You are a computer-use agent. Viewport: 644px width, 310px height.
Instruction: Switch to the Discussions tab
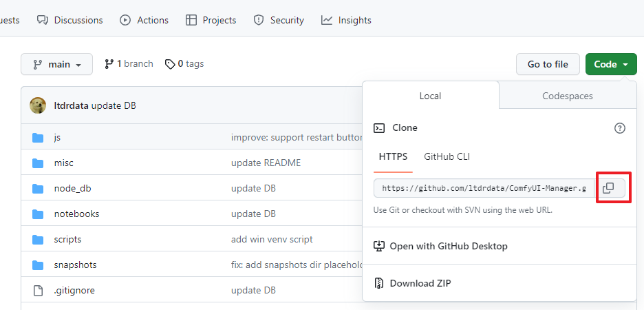click(69, 20)
